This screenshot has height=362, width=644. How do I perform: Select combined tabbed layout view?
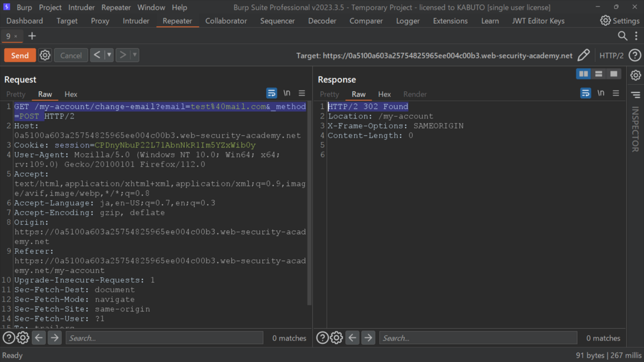click(x=613, y=74)
